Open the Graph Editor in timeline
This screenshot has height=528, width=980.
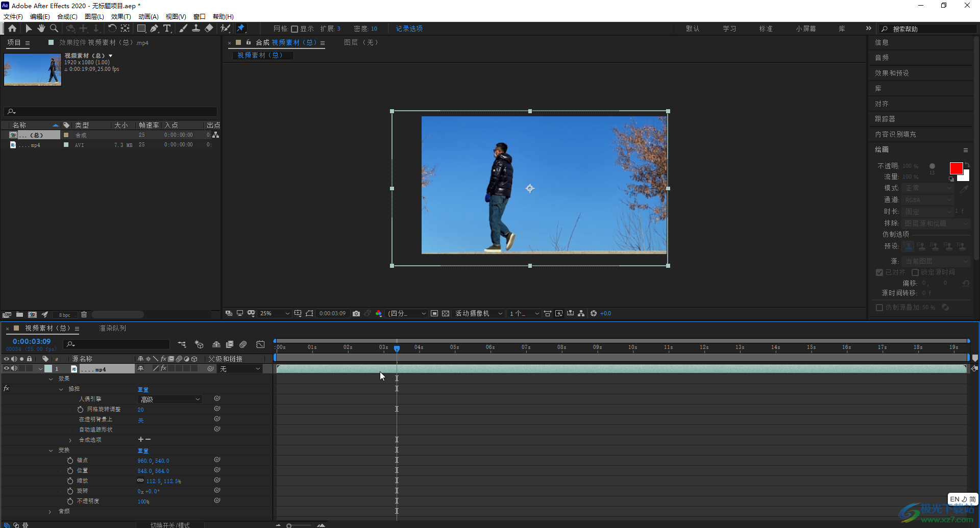[260, 344]
